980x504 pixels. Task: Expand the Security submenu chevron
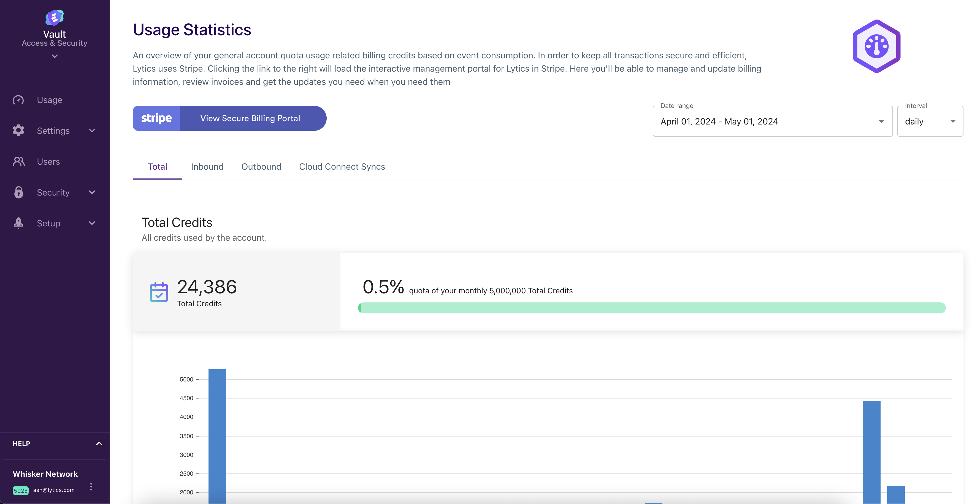coord(92,192)
